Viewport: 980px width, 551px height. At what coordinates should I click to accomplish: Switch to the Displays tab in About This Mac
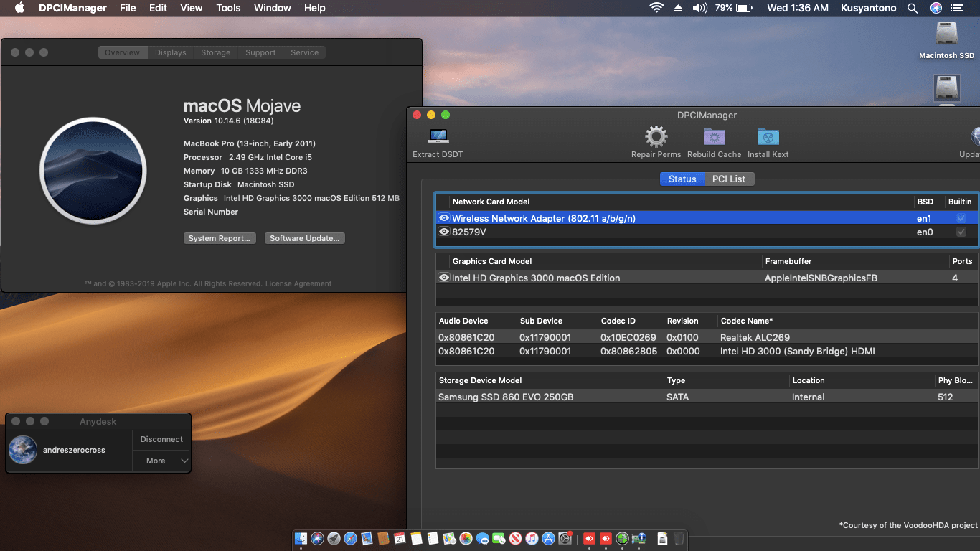tap(171, 52)
